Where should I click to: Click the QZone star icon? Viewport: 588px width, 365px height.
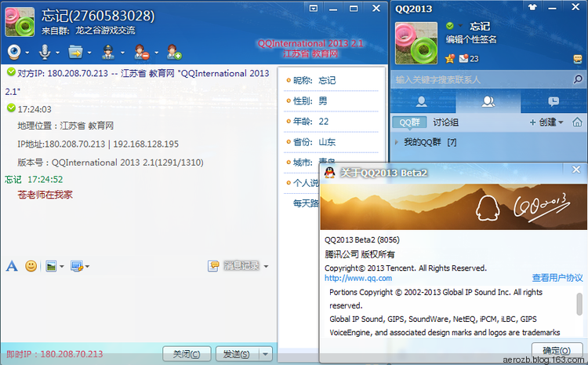[x=450, y=59]
